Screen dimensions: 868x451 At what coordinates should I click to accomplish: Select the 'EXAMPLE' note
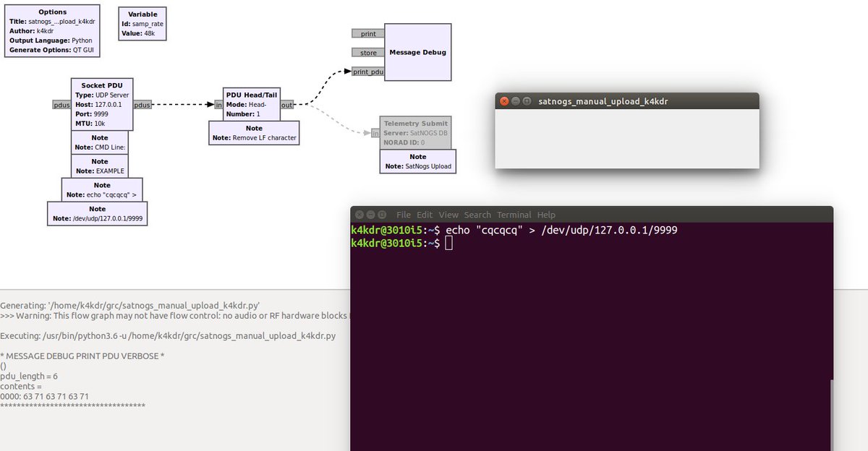click(100, 166)
